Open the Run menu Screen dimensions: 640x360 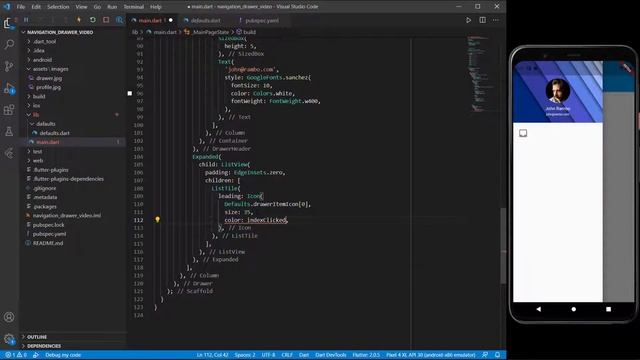coord(112,7)
